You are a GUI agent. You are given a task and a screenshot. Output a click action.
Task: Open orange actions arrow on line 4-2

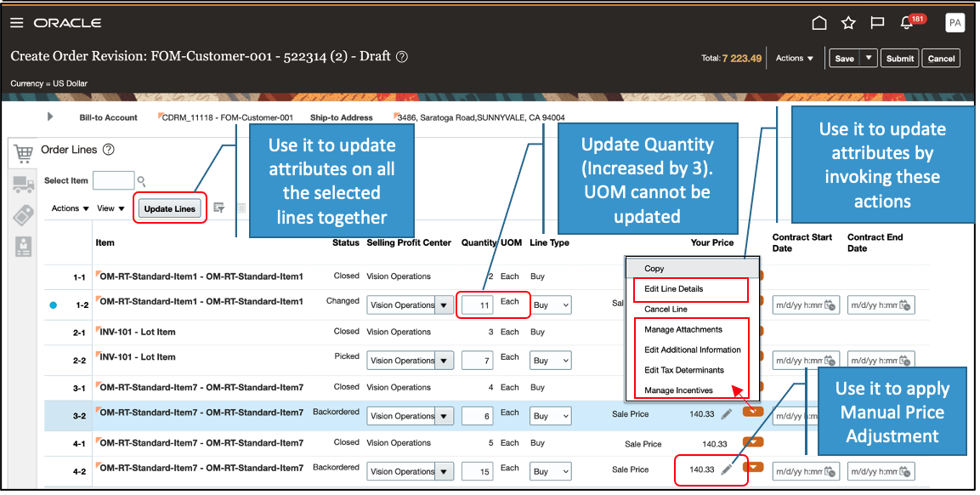point(753,467)
